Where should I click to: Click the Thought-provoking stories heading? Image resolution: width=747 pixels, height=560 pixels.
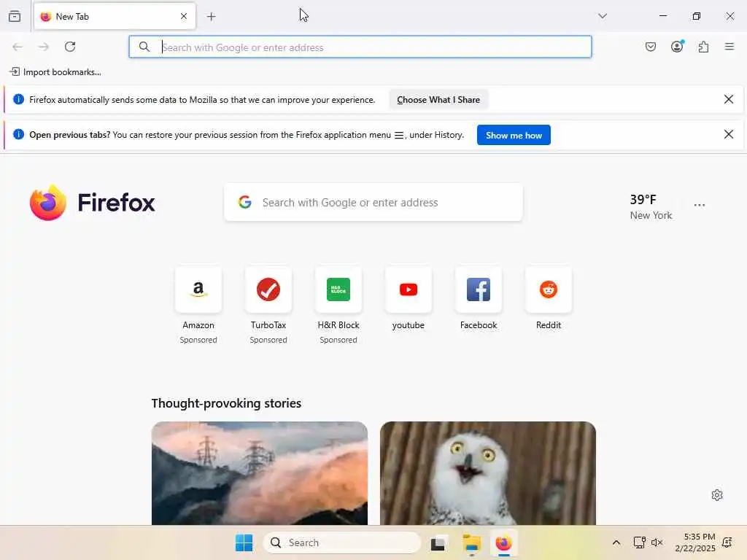click(x=226, y=403)
